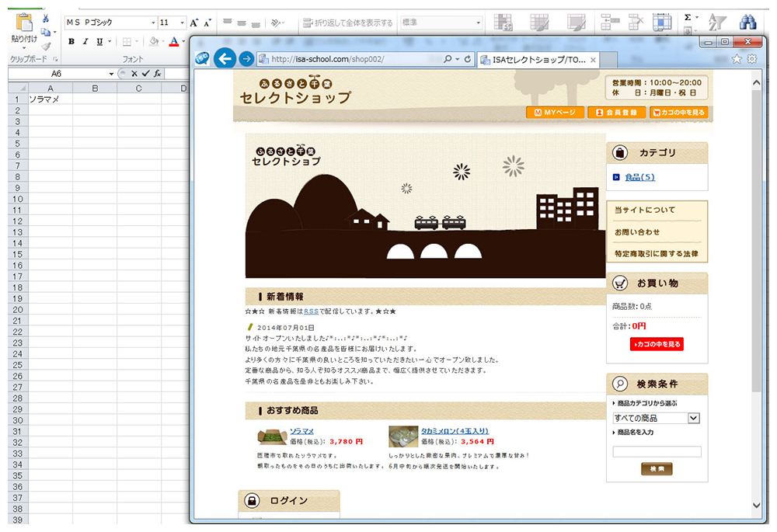777x532 pixels.
Task: Click the insert cells icon
Action: coord(609,23)
